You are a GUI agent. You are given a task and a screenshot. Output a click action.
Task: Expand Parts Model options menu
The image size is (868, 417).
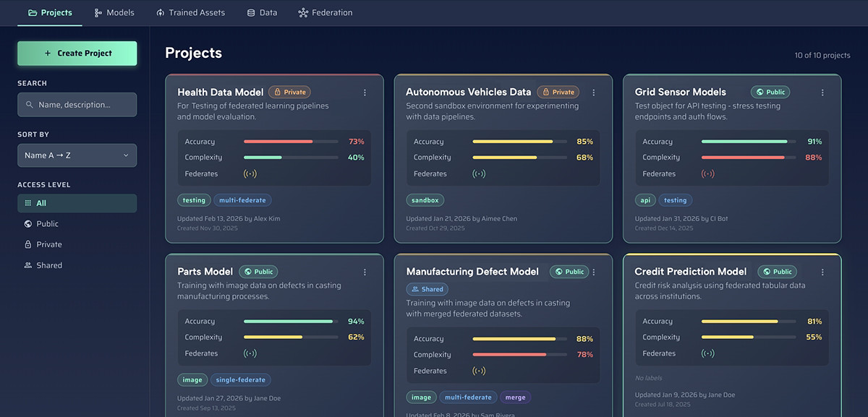[365, 272]
